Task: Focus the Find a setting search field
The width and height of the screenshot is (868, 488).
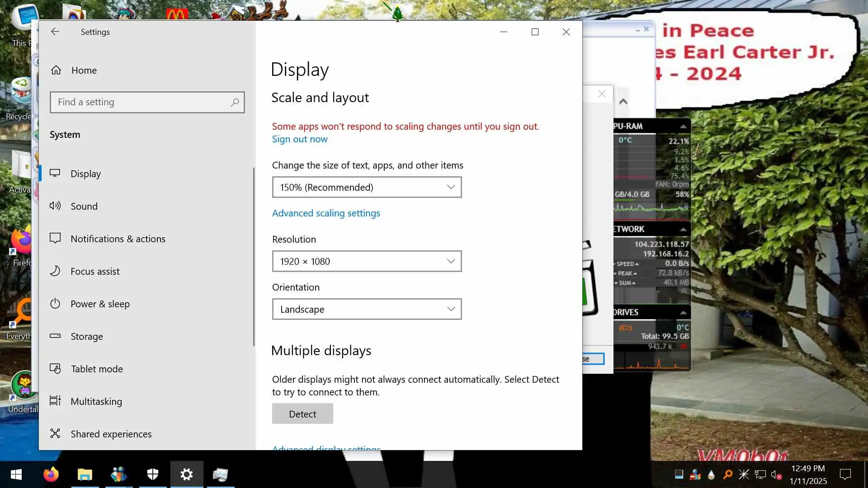Action: (x=140, y=103)
